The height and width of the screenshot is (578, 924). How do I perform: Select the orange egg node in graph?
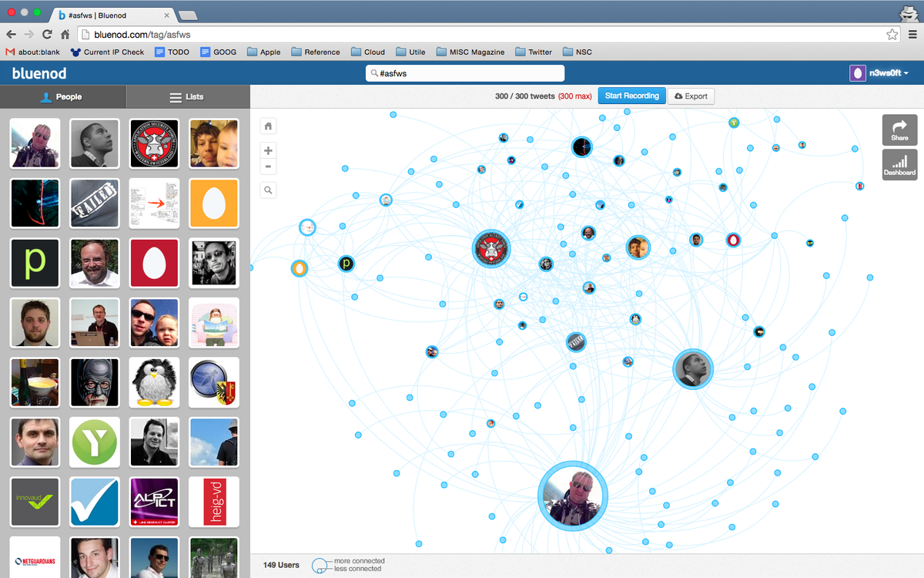[x=300, y=268]
